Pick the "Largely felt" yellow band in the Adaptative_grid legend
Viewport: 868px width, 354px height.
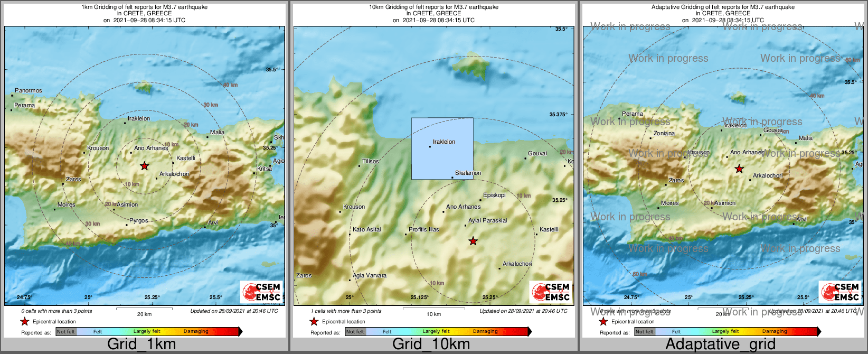725,332
